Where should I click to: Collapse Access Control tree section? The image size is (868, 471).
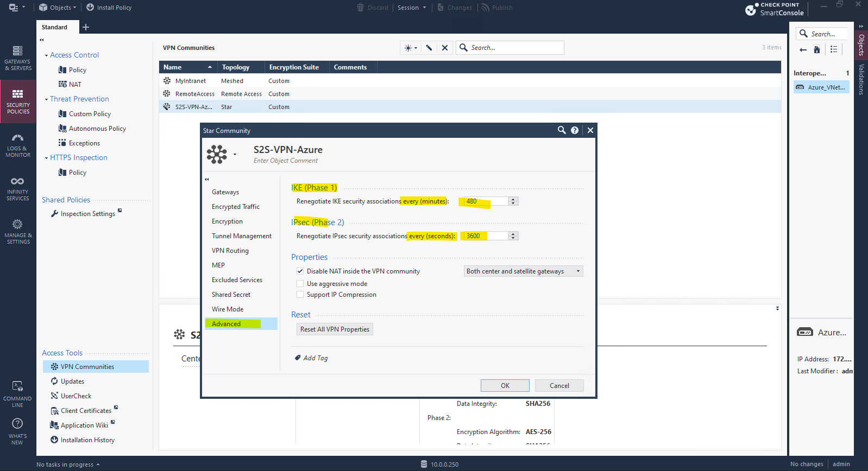click(x=46, y=55)
